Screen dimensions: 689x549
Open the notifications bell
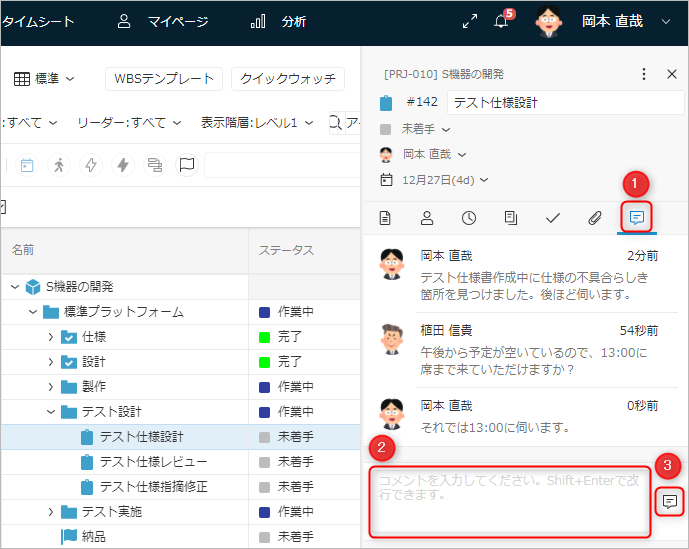pyautogui.click(x=502, y=22)
